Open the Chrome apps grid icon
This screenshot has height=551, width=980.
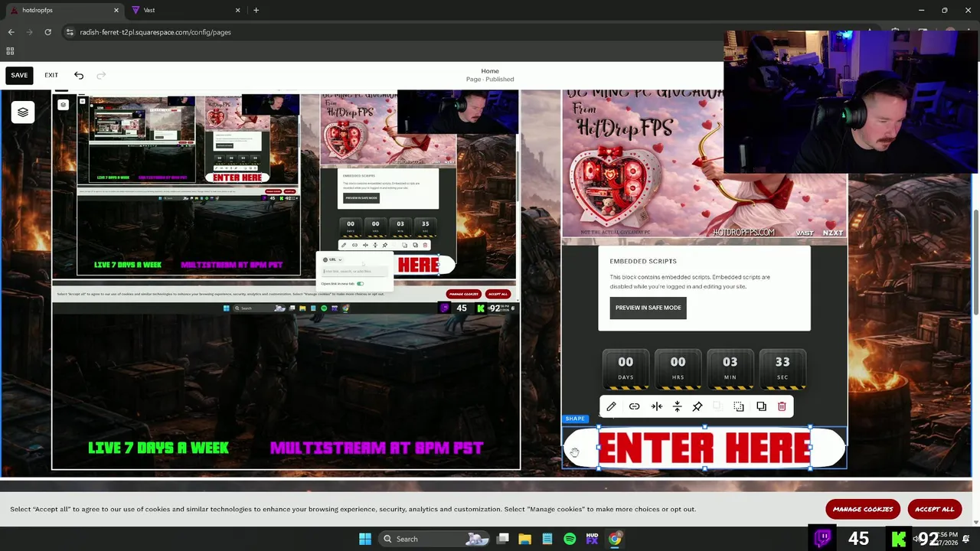[x=10, y=51]
